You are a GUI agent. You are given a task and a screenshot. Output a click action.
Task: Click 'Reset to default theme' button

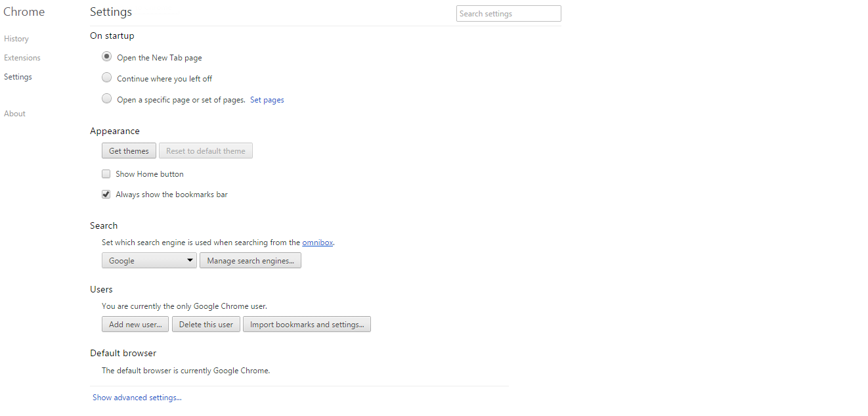[206, 151]
